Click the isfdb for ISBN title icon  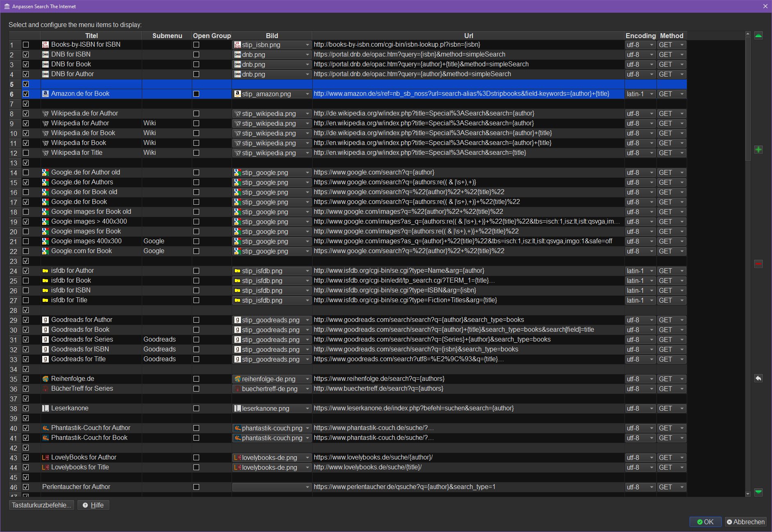point(45,290)
